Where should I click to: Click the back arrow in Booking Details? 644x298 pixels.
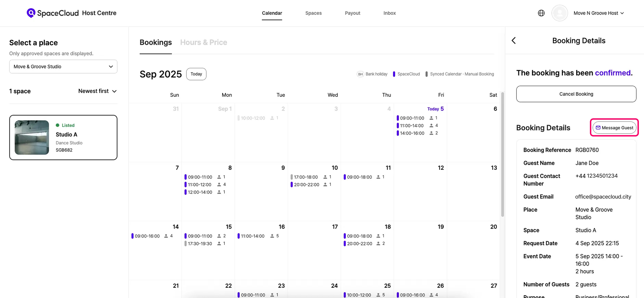514,41
